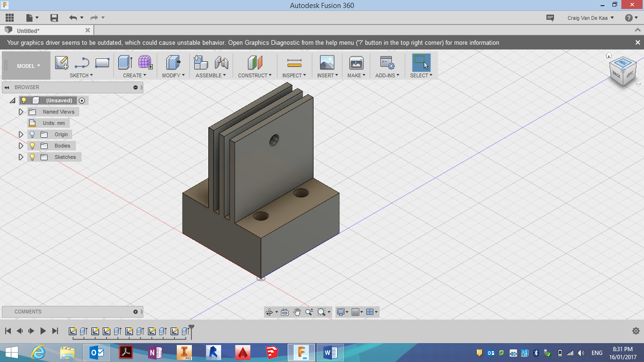Collapse the (Unsaved) root tree node
The image size is (644, 362).
[x=12, y=100]
